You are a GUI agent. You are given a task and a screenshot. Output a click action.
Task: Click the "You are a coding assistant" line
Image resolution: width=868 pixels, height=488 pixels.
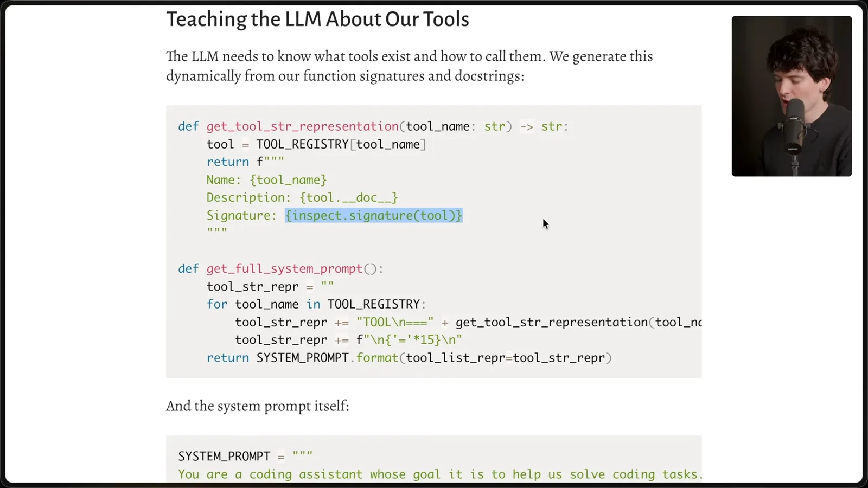coord(439,474)
